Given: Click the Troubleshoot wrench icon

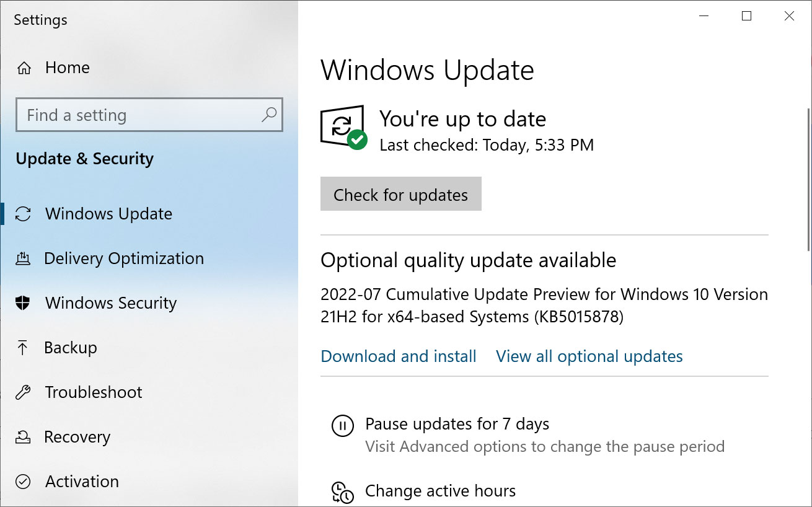Looking at the screenshot, I should tap(23, 392).
